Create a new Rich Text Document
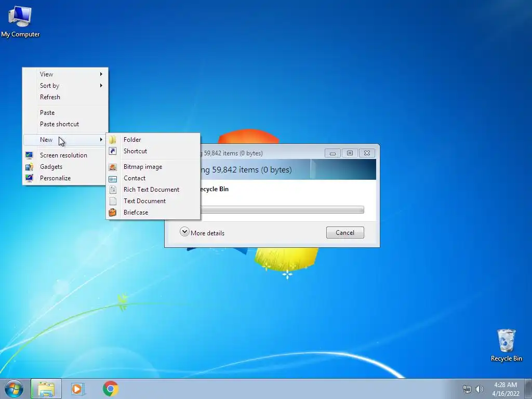 153,190
